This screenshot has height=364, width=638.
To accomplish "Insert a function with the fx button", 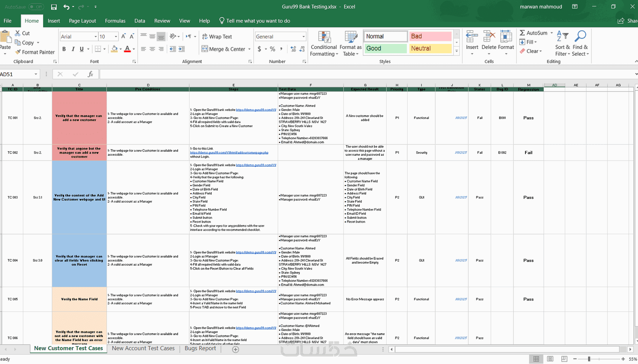I will [90, 74].
